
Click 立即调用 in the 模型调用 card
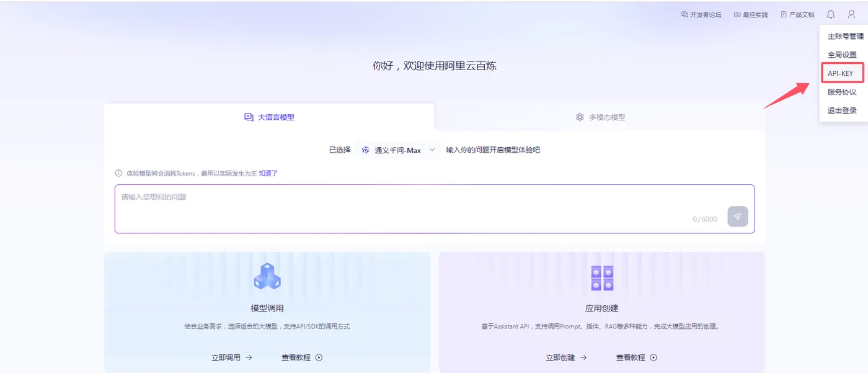(x=226, y=357)
